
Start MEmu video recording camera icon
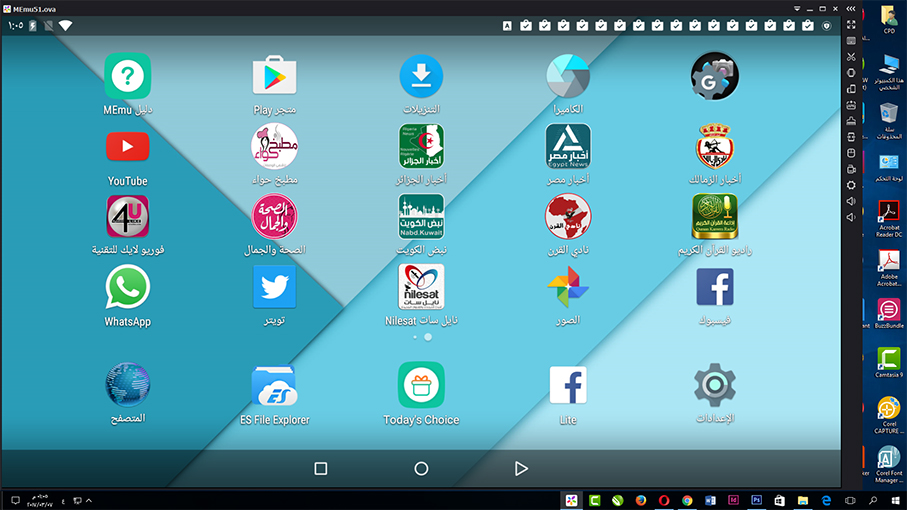click(851, 169)
